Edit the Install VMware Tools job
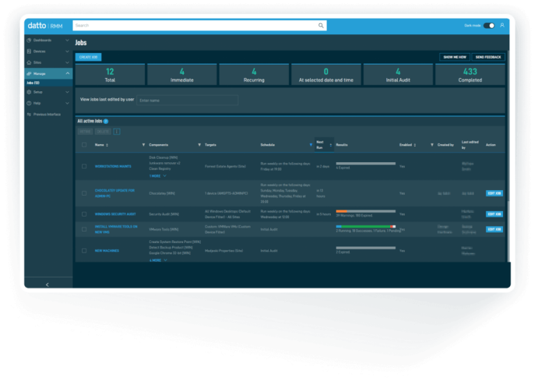535x392 pixels. (494, 230)
